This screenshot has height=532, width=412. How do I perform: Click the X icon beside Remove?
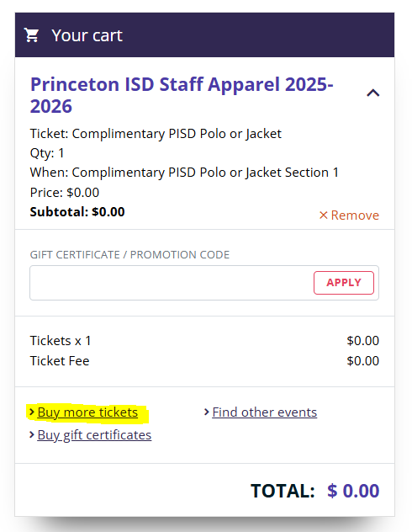(x=323, y=215)
